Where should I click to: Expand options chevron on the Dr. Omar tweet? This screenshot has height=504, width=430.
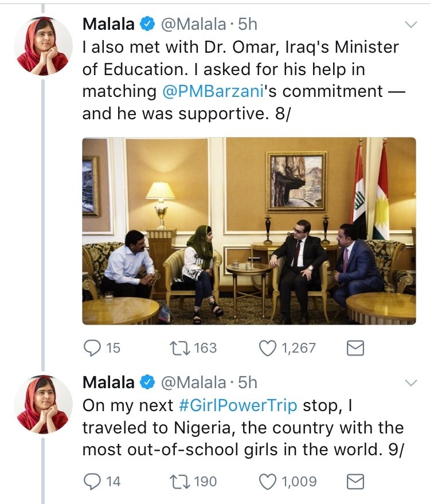coord(411,25)
